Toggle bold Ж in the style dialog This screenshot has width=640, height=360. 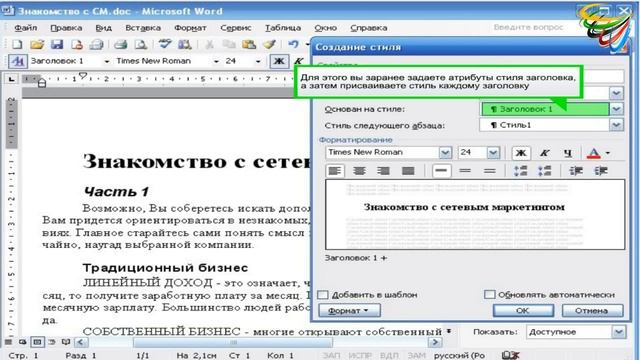521,153
